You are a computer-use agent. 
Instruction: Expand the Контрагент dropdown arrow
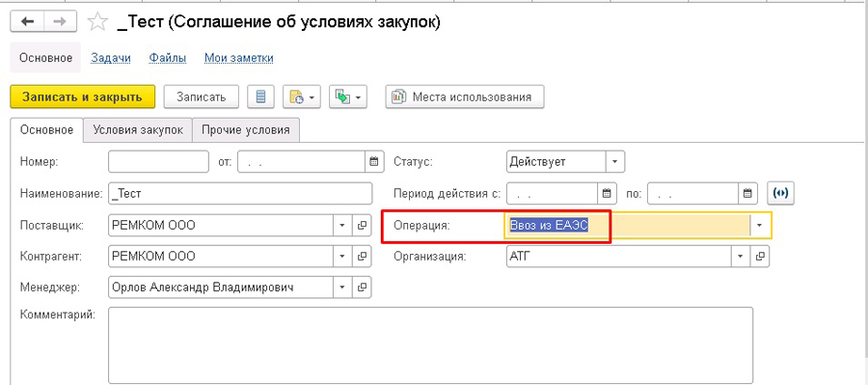click(342, 257)
